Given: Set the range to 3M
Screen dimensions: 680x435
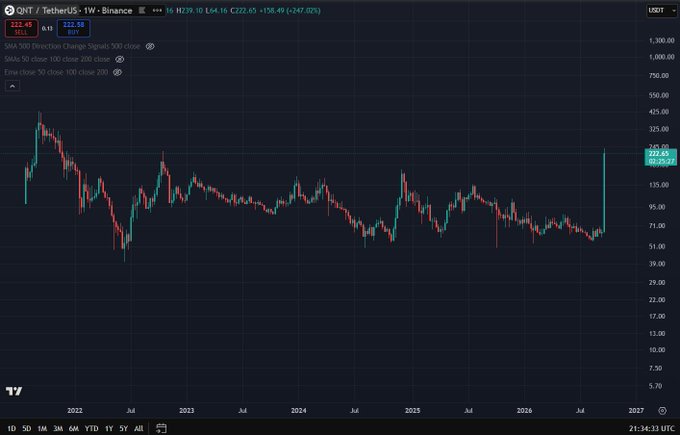Looking at the screenshot, I should [58, 428].
